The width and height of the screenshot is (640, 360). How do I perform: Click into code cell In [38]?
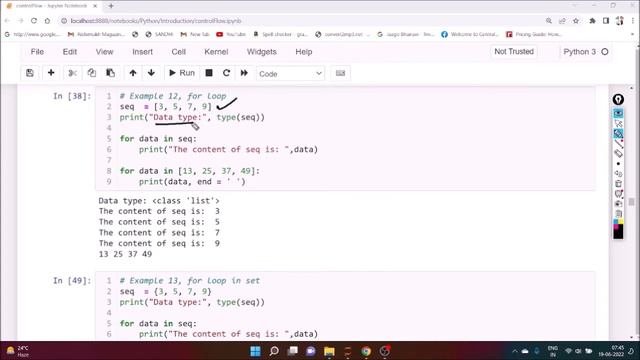click(x=345, y=139)
